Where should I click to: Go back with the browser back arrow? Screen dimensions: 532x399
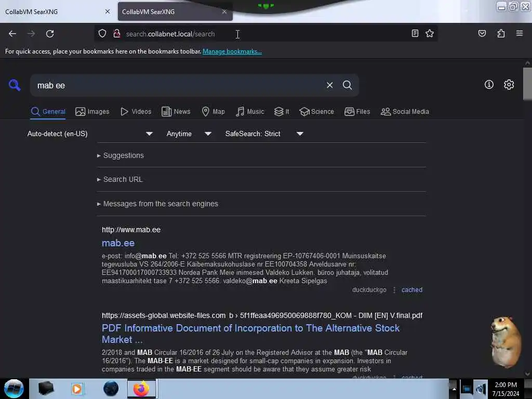point(12,34)
